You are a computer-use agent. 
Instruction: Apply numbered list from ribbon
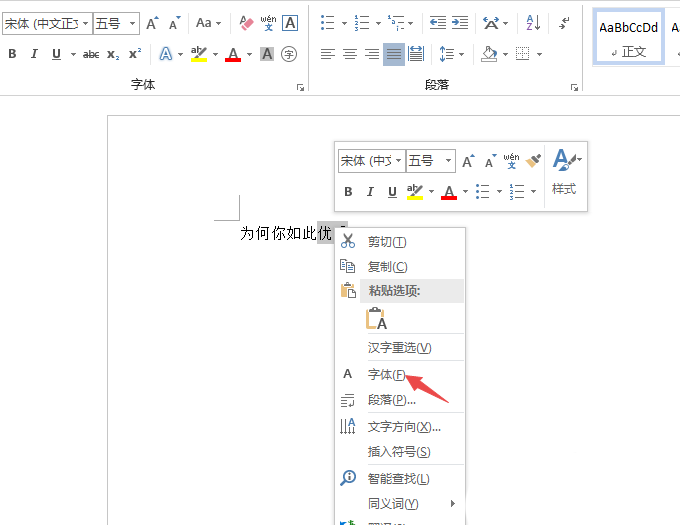[362, 23]
